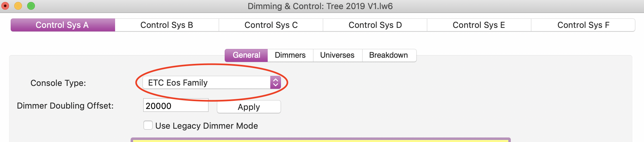The image size is (644, 142).
Task: Show the Control Sys E tab
Action: click(479, 25)
